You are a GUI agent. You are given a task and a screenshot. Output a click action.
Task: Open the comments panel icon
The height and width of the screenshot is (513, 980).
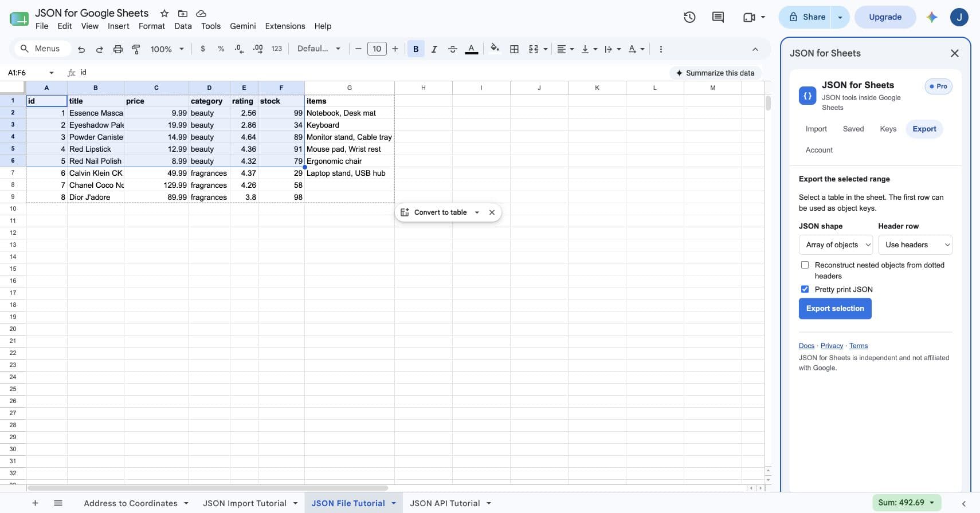pos(718,17)
